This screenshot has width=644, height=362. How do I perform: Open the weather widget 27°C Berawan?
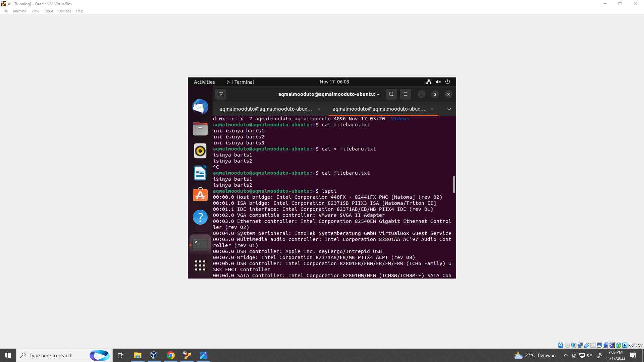point(535,355)
